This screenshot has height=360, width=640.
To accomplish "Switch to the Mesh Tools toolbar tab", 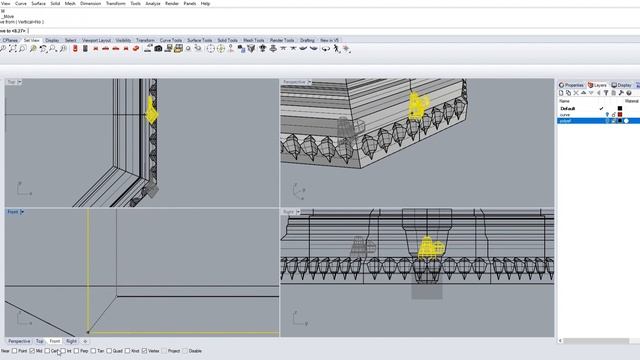I will tap(253, 40).
